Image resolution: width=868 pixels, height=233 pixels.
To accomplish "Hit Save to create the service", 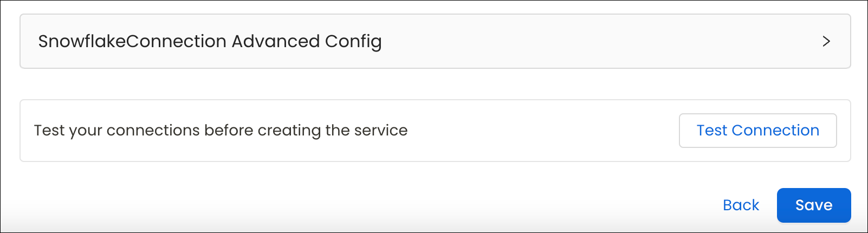I will click(813, 205).
